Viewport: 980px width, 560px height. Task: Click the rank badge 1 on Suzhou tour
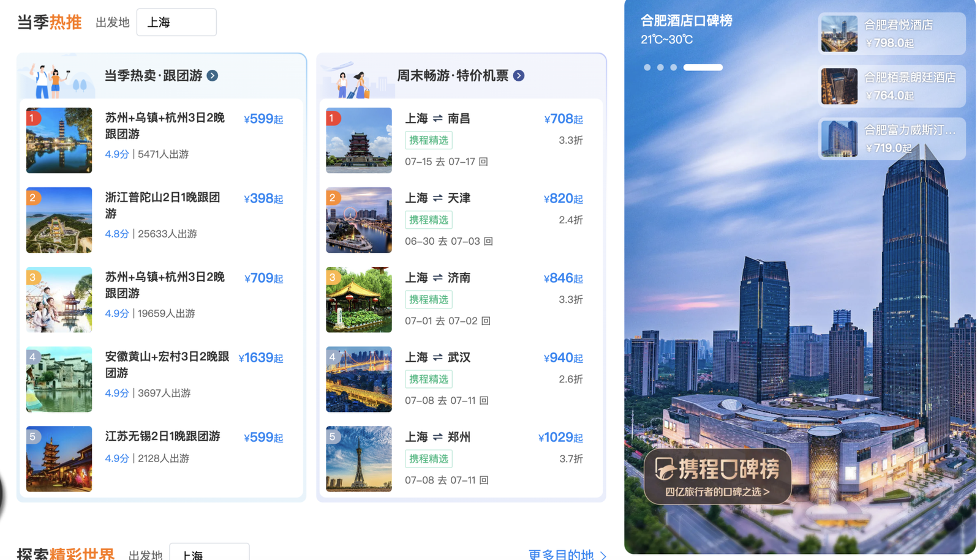[x=32, y=118]
